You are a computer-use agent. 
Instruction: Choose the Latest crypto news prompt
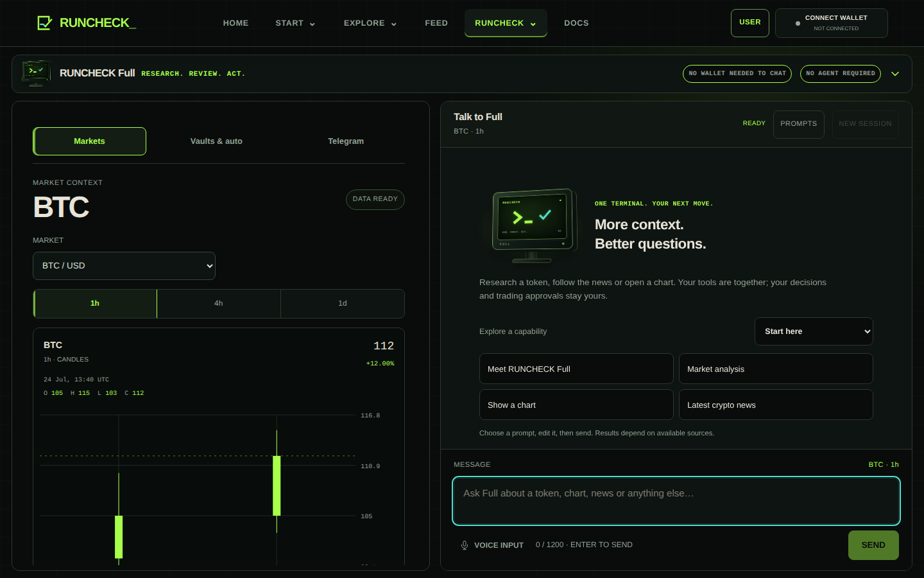pos(776,405)
